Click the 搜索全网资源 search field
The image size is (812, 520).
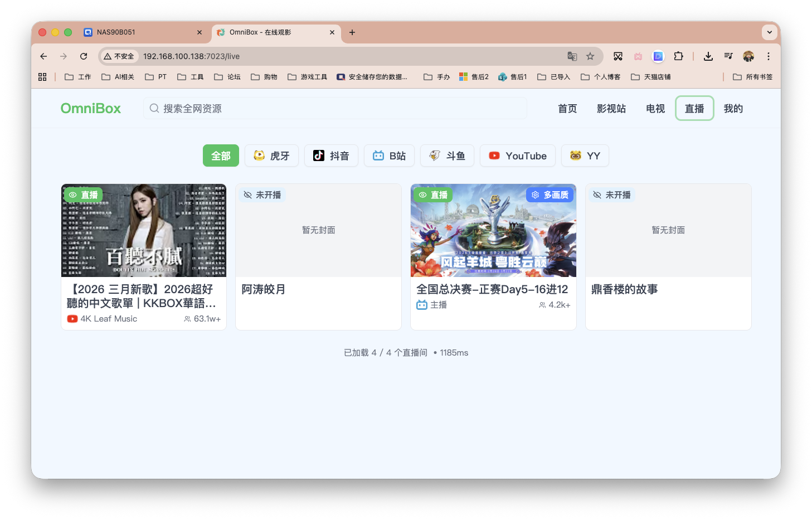335,108
